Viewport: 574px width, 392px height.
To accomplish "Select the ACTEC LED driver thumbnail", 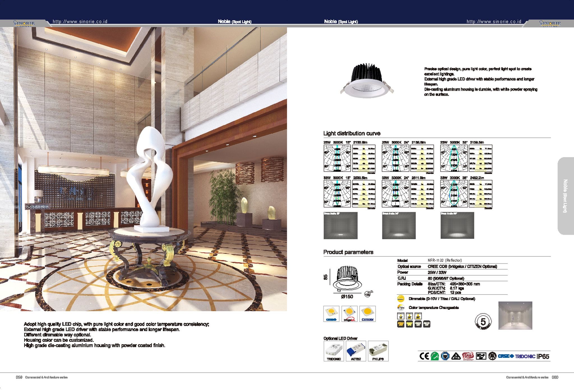I will (356, 351).
